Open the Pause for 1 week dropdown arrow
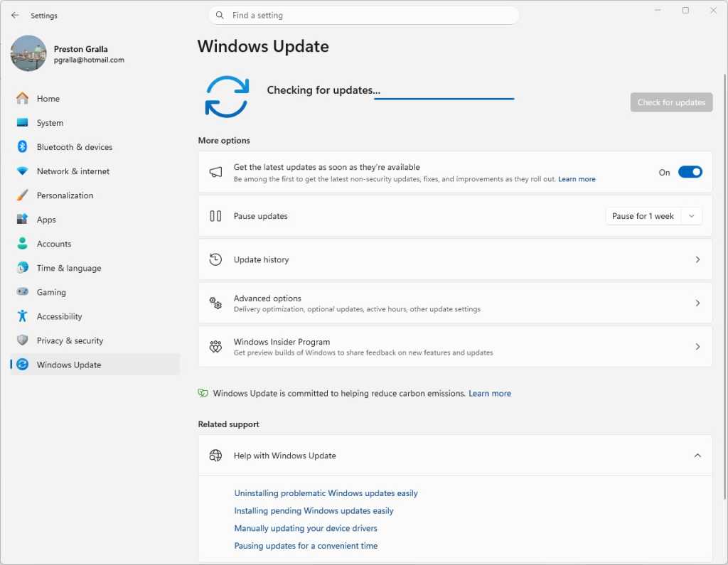 pos(691,216)
